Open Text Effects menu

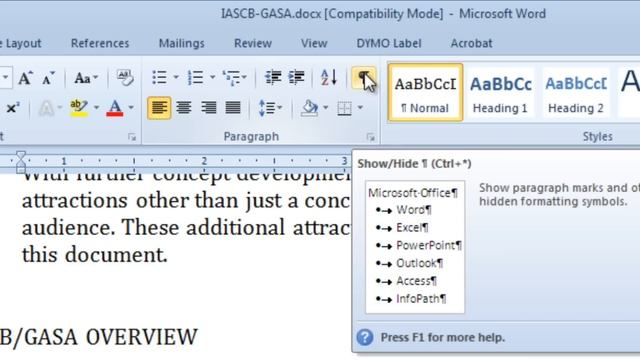(50, 109)
